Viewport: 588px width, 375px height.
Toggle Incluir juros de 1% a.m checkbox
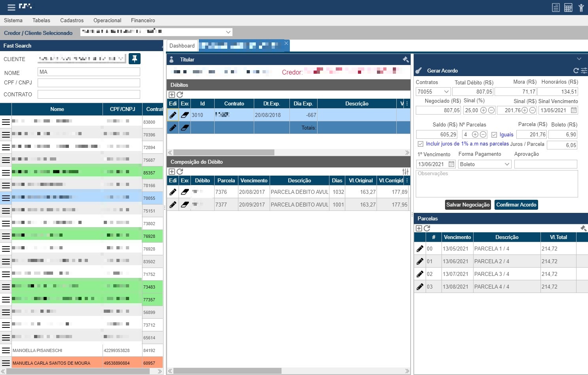point(421,144)
